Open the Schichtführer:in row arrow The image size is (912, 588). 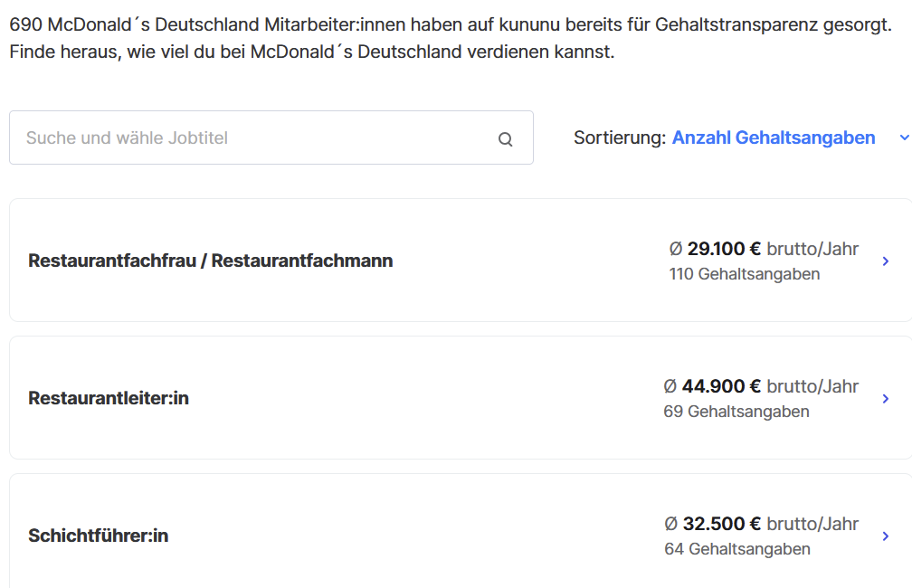tap(886, 536)
